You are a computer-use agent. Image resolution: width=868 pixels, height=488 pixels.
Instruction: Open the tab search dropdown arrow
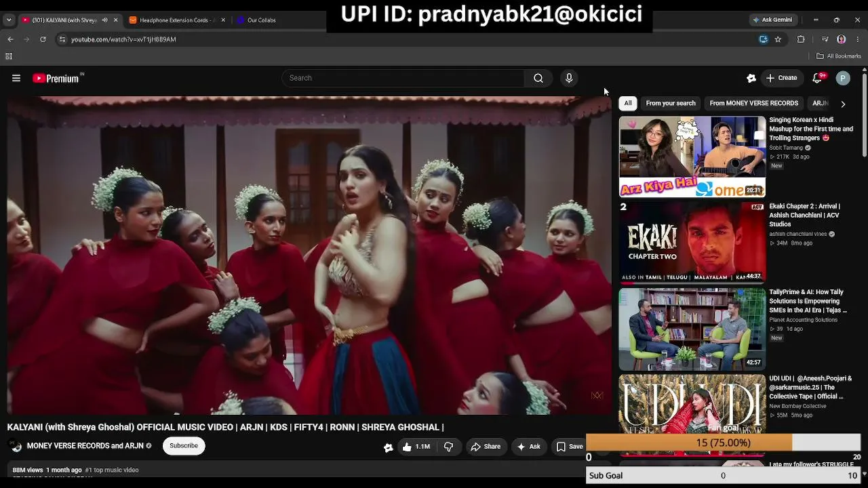(9, 20)
